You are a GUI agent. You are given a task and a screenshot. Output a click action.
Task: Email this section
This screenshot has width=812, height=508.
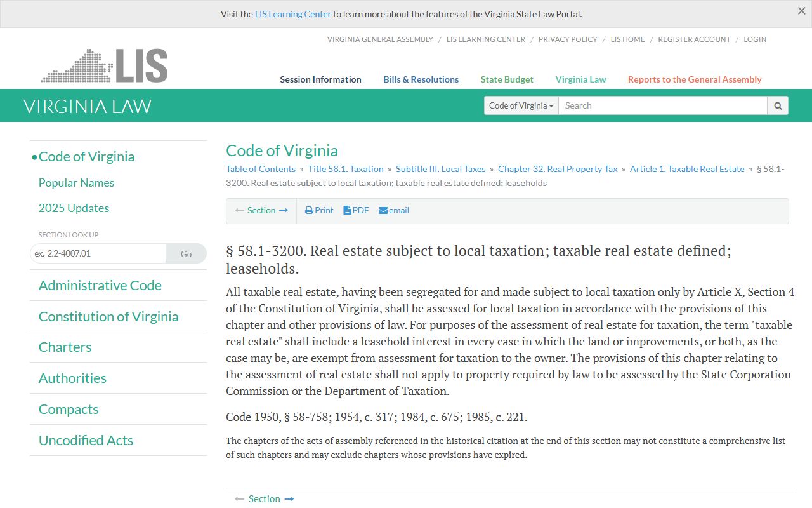coord(394,210)
